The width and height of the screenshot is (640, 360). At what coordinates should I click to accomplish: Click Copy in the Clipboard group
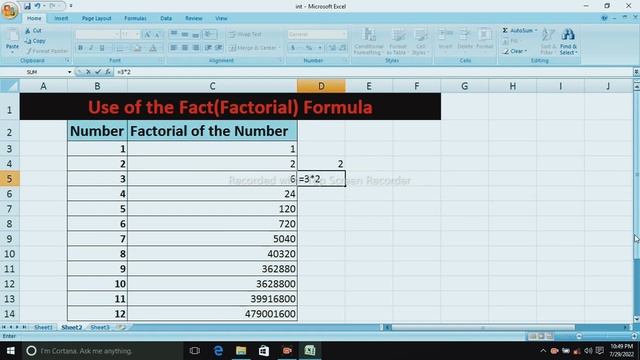pos(35,41)
